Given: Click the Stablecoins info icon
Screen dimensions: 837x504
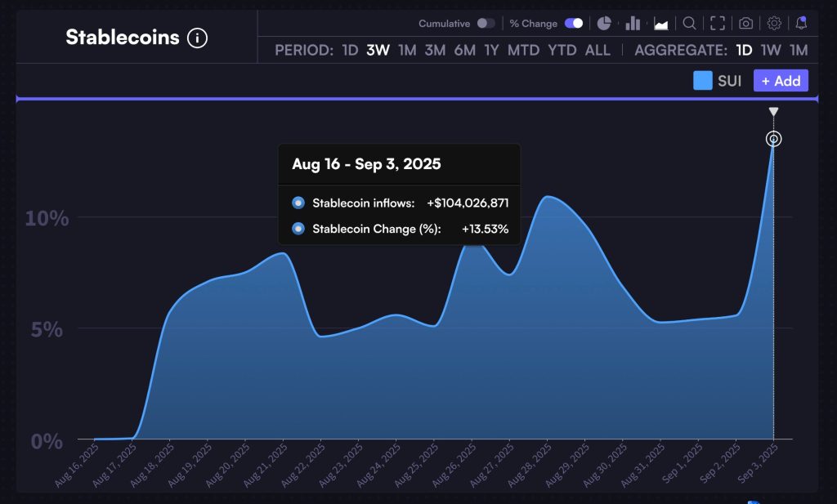Looking at the screenshot, I should (x=197, y=38).
